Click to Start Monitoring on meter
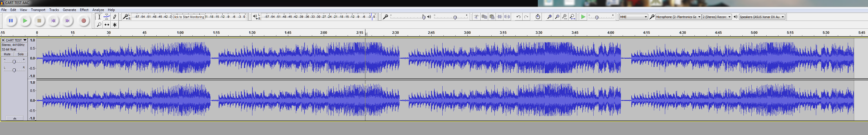Screen dimensions: 868x135 tap(188, 17)
